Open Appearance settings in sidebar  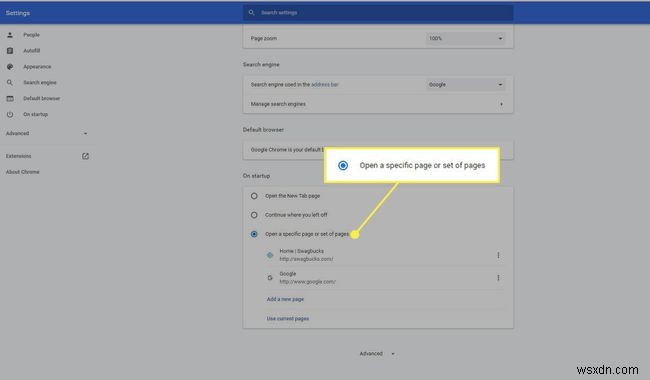(37, 66)
